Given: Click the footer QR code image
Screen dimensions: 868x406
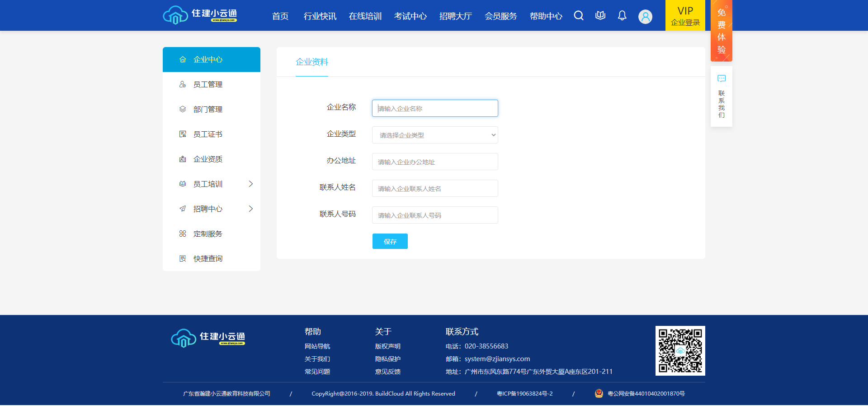Looking at the screenshot, I should 680,351.
